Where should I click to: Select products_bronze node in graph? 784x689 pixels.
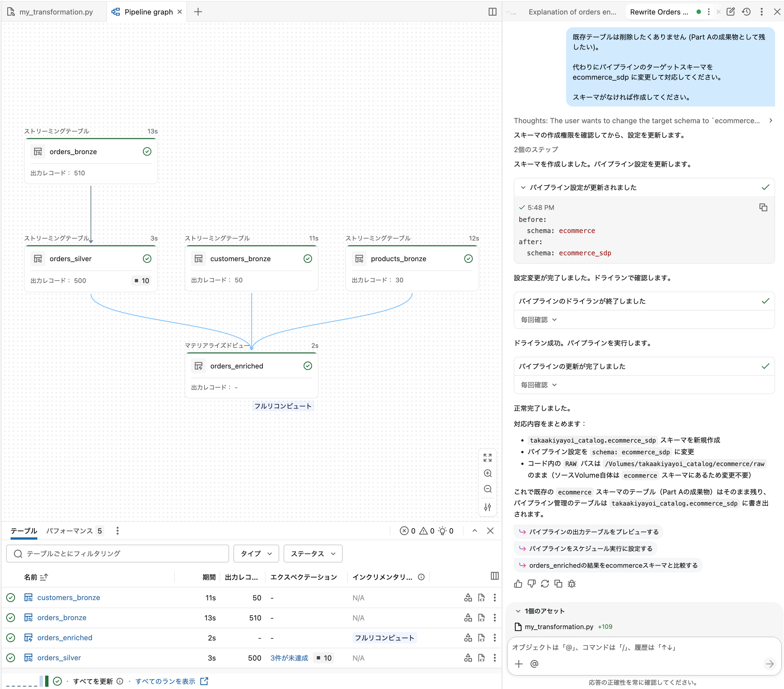[x=412, y=268]
